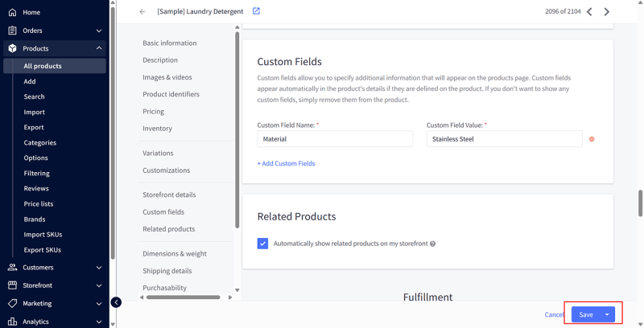Click the Customers people icon
Viewport: 644px width, 328px height.
[12, 268]
